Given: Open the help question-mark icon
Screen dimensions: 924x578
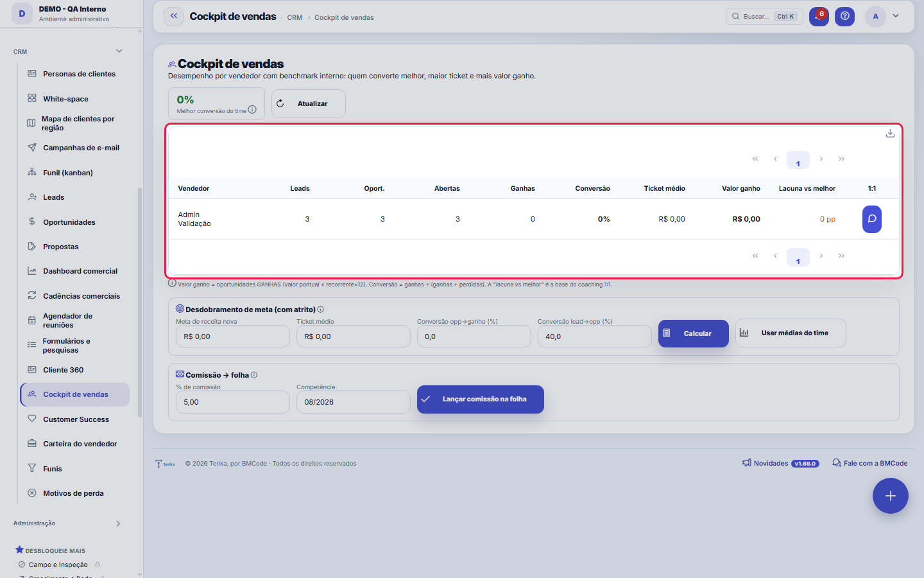Looking at the screenshot, I should (845, 17).
